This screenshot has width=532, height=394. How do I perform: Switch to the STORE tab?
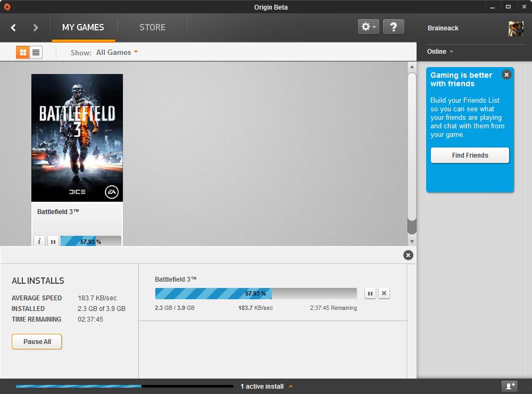[152, 27]
